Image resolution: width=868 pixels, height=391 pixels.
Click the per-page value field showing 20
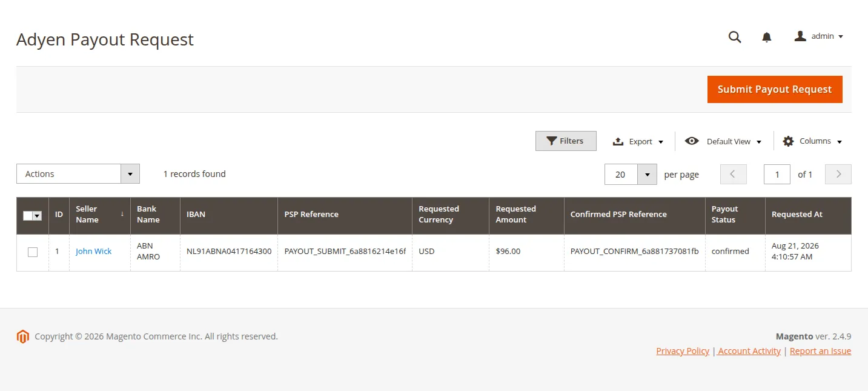click(x=621, y=174)
